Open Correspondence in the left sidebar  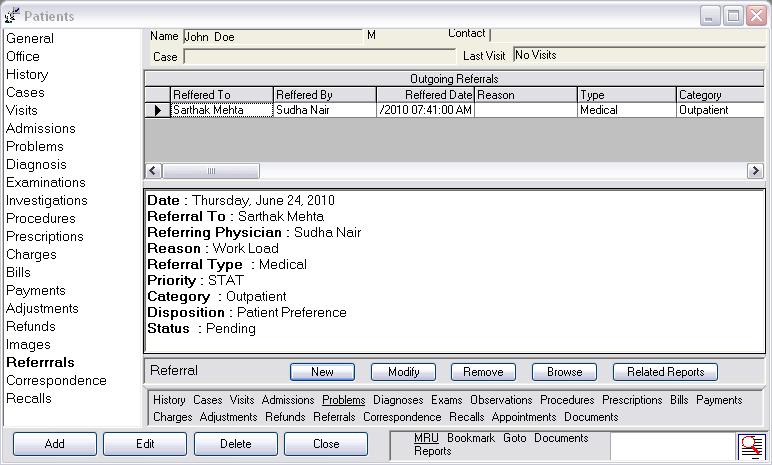(57, 381)
